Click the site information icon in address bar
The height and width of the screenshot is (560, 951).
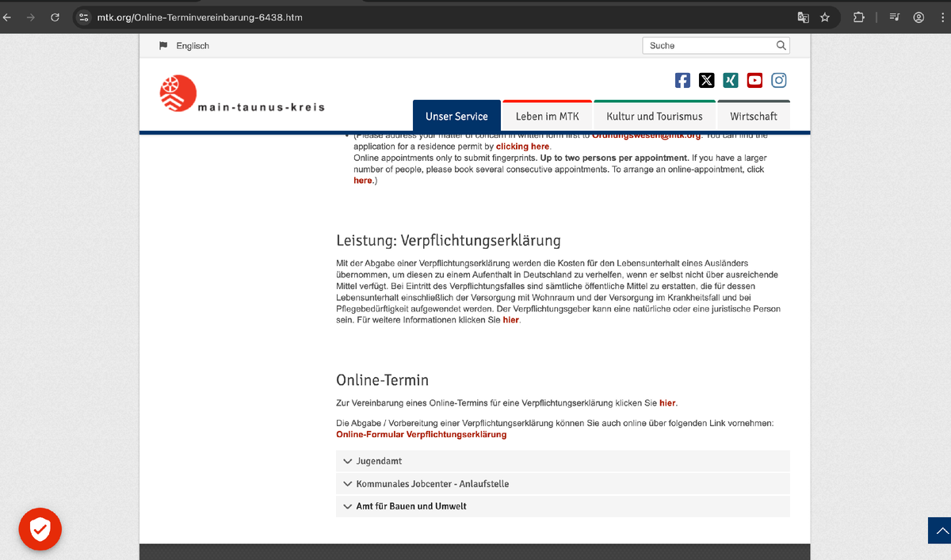tap(85, 17)
